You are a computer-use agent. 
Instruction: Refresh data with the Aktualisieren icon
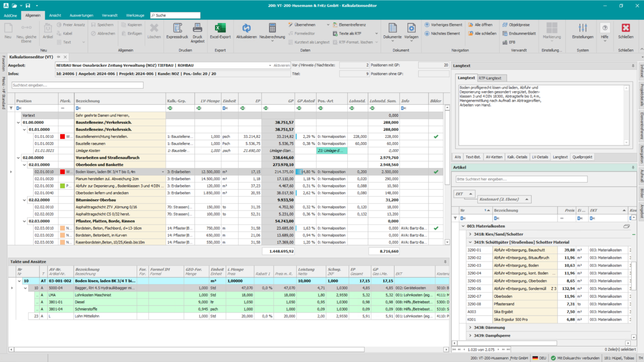246,29
